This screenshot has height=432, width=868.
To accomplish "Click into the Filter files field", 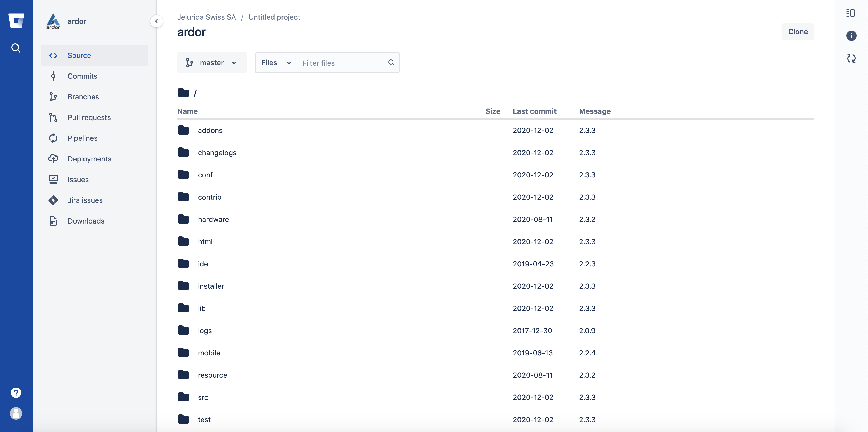I will point(342,63).
